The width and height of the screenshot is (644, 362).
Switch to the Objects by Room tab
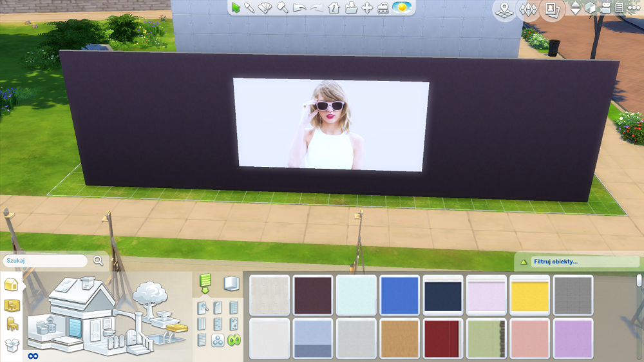tap(12, 305)
